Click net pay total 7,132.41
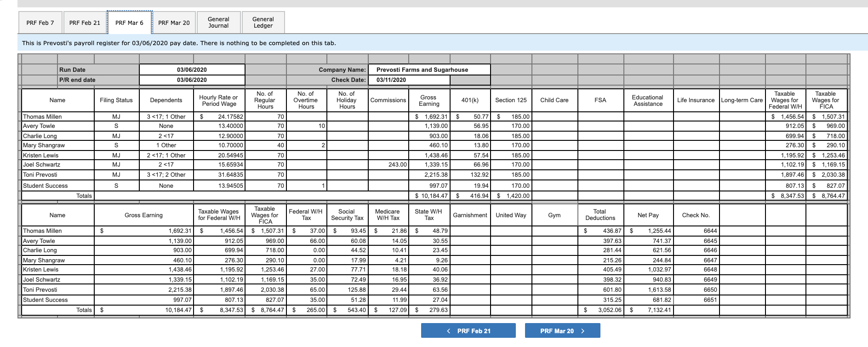The image size is (868, 347). point(648,310)
